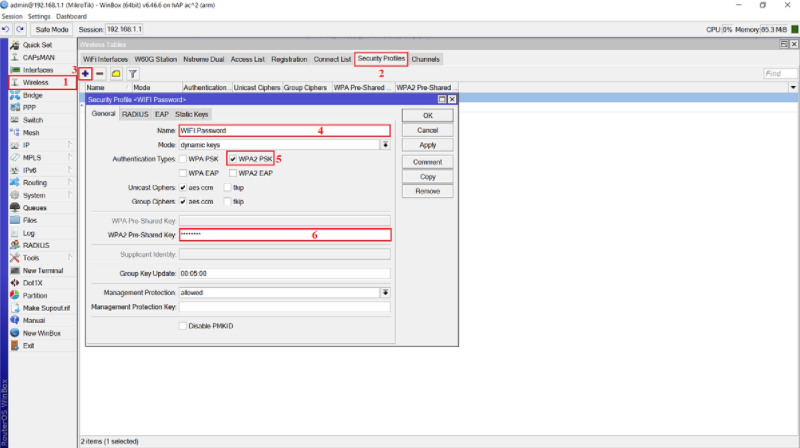Click the Undo arrow in toolbar
This screenshot has width=800, height=448.
8,30
